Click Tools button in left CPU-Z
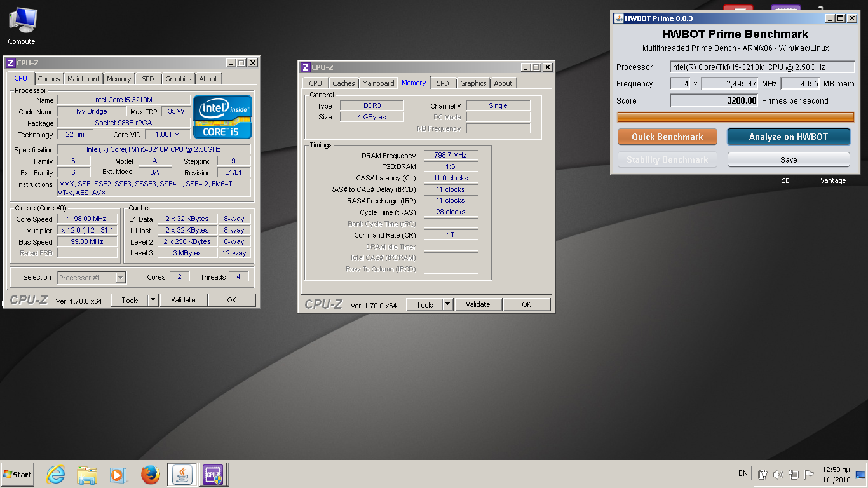Viewport: 868px width, 488px height. tap(130, 300)
